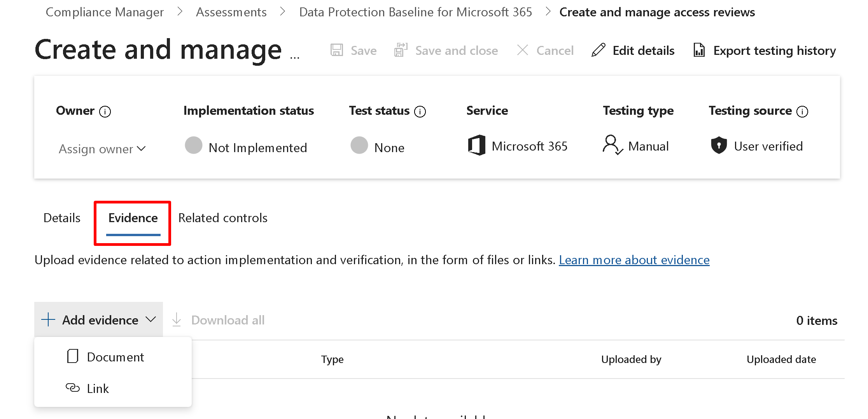The image size is (868, 419).
Task: Click the User verified shield icon
Action: (x=719, y=146)
